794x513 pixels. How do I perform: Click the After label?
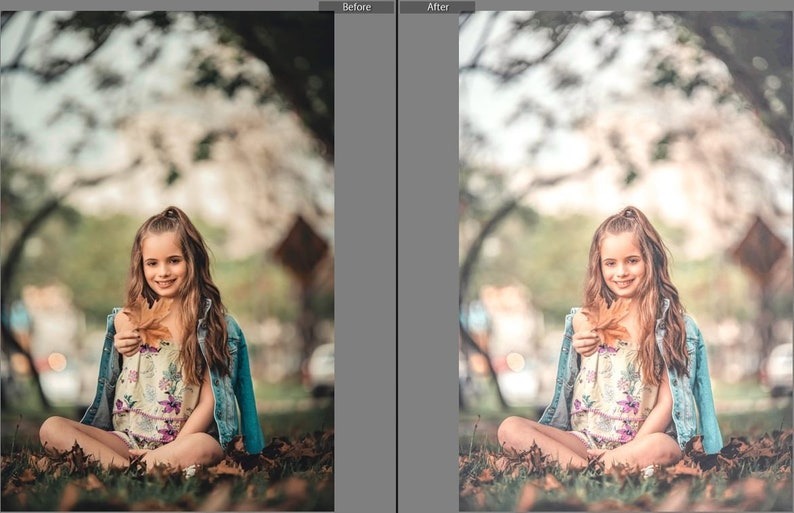click(437, 7)
